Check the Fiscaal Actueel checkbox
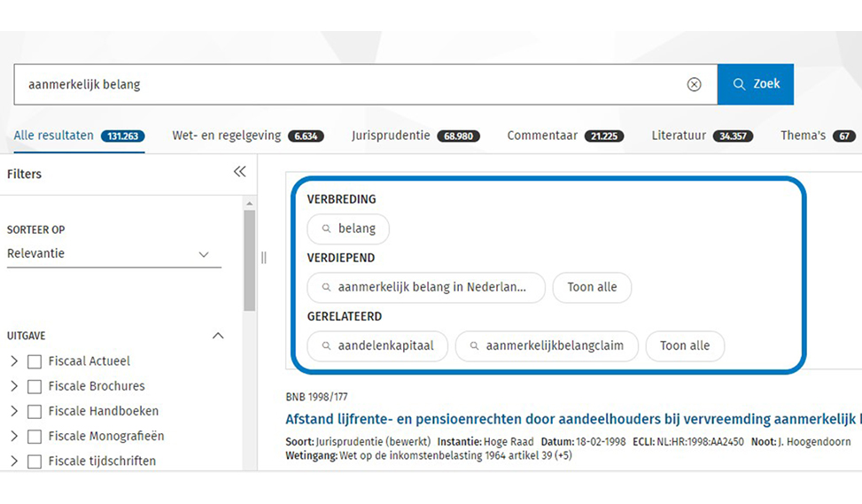This screenshot has width=862, height=504. [35, 361]
